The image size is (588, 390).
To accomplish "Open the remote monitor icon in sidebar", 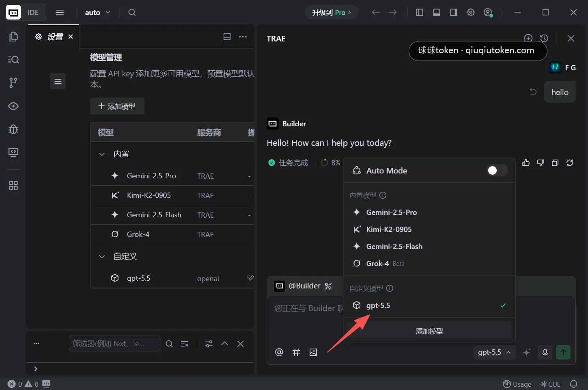I will click(x=13, y=152).
